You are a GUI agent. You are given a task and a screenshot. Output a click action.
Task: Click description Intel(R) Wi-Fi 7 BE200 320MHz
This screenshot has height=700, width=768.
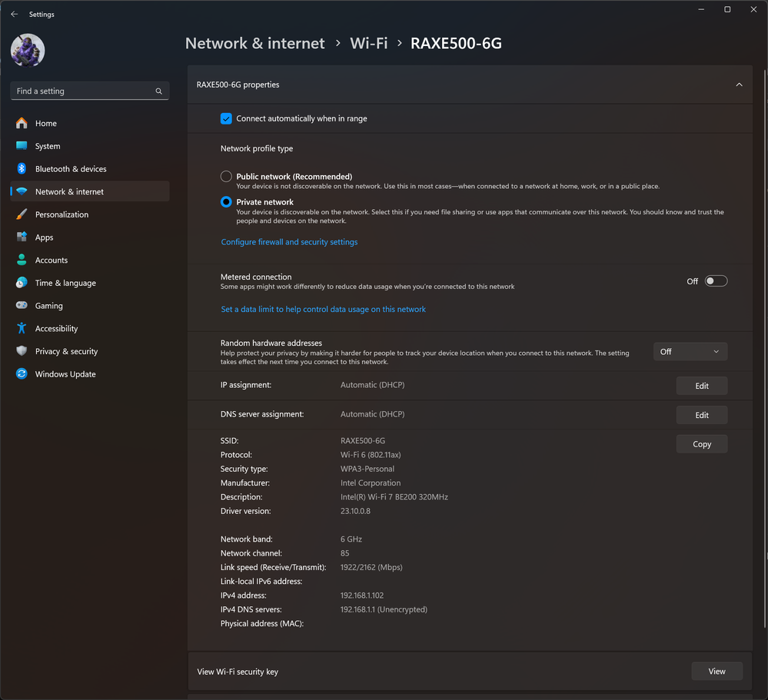coord(394,497)
